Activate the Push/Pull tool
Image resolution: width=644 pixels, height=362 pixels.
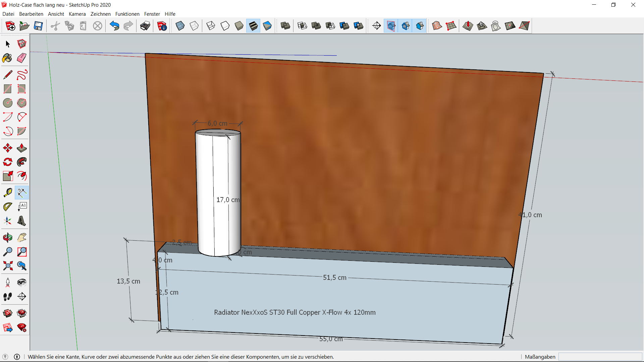pyautogui.click(x=22, y=148)
